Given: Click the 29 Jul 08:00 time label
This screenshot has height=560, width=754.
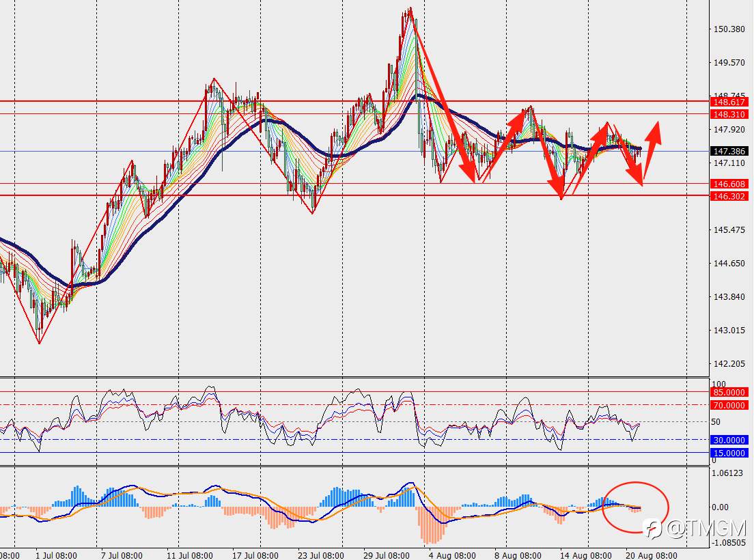Looking at the screenshot, I should pyautogui.click(x=387, y=556).
